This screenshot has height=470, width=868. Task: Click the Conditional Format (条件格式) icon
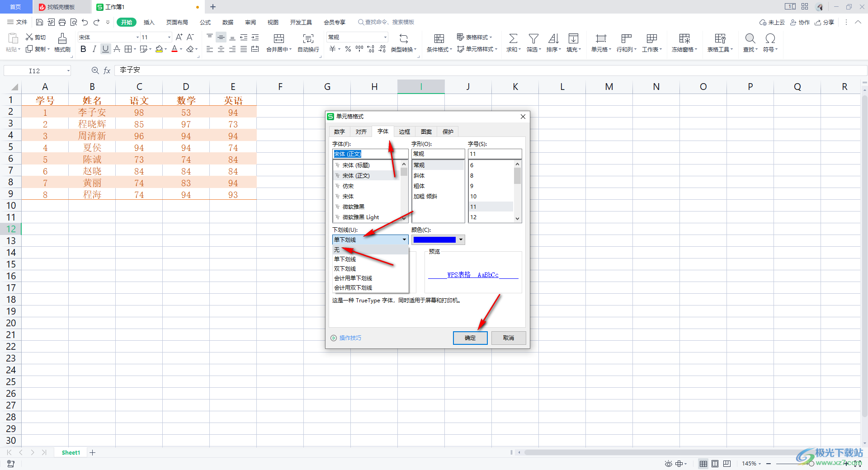point(439,38)
